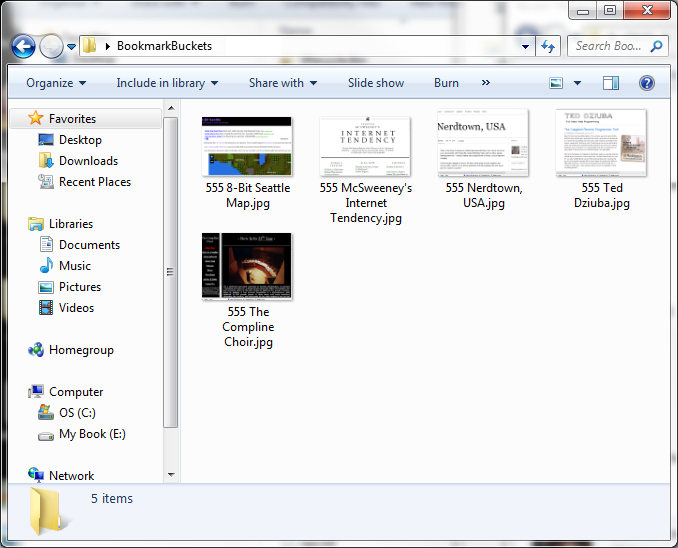Select Libraries in the navigation pane
This screenshot has width=678, height=548.
(x=71, y=224)
